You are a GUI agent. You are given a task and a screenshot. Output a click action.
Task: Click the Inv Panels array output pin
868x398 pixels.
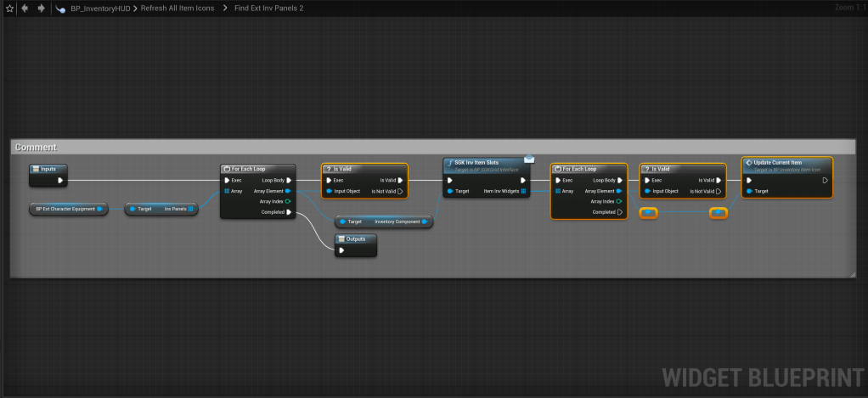click(x=191, y=209)
